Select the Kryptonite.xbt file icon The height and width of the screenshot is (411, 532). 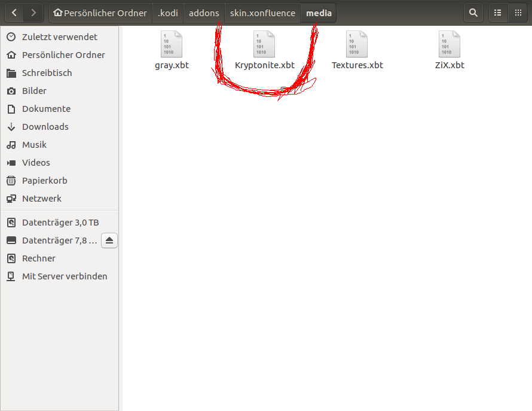click(x=264, y=44)
